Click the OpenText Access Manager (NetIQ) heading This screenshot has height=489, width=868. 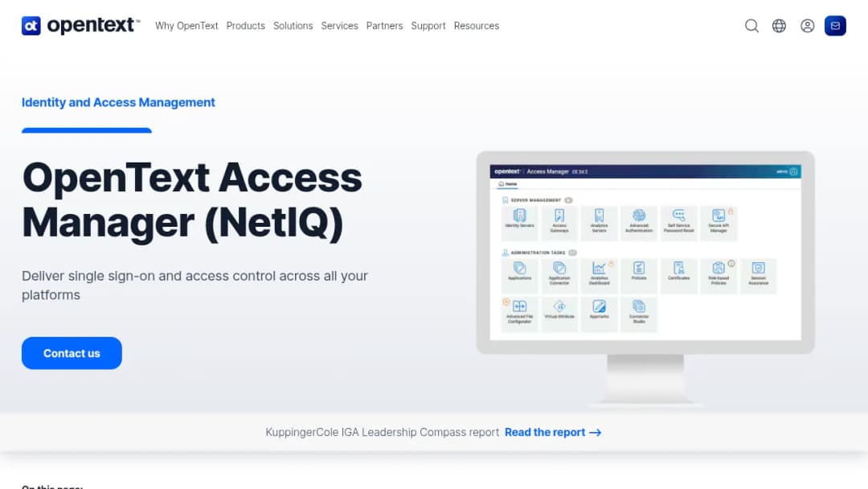pos(191,200)
